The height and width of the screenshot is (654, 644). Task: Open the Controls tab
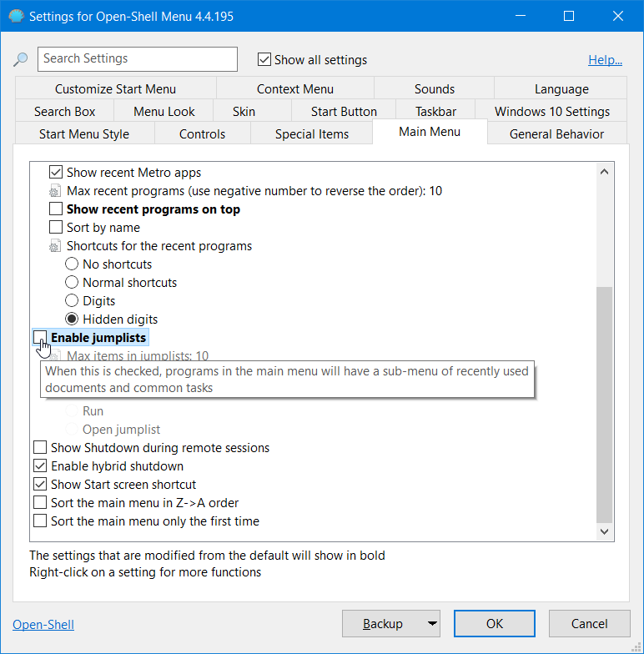202,133
